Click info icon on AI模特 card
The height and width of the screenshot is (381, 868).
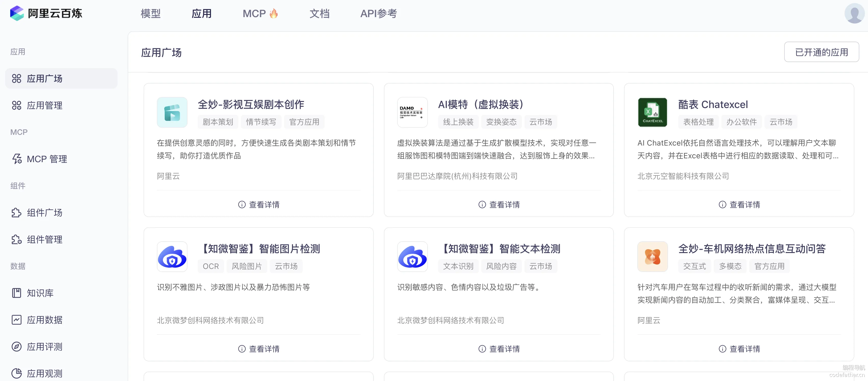tap(482, 205)
